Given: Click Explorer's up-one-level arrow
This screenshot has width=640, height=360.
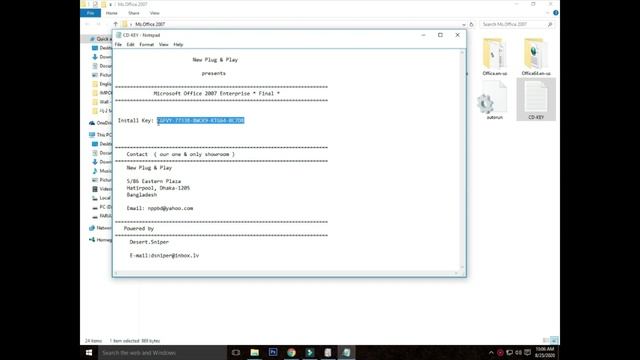Looking at the screenshot, I should pyautogui.click(x=116, y=24).
